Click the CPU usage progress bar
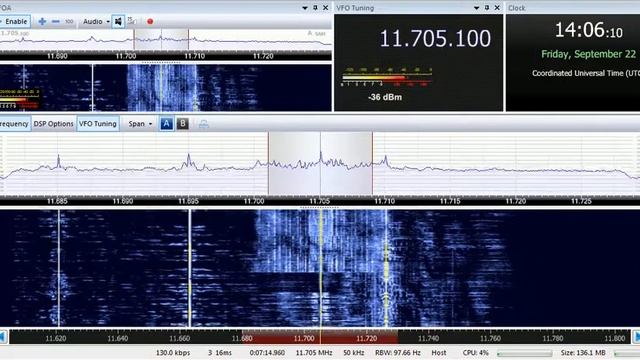The height and width of the screenshot is (360, 640). tap(524, 353)
